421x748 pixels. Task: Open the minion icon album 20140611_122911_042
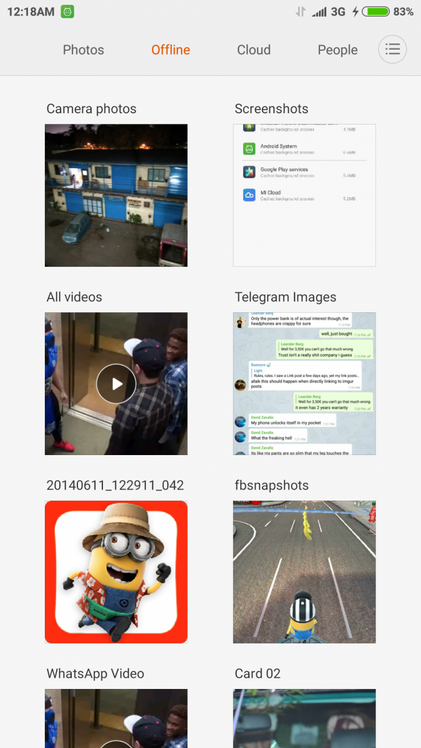[x=116, y=572]
